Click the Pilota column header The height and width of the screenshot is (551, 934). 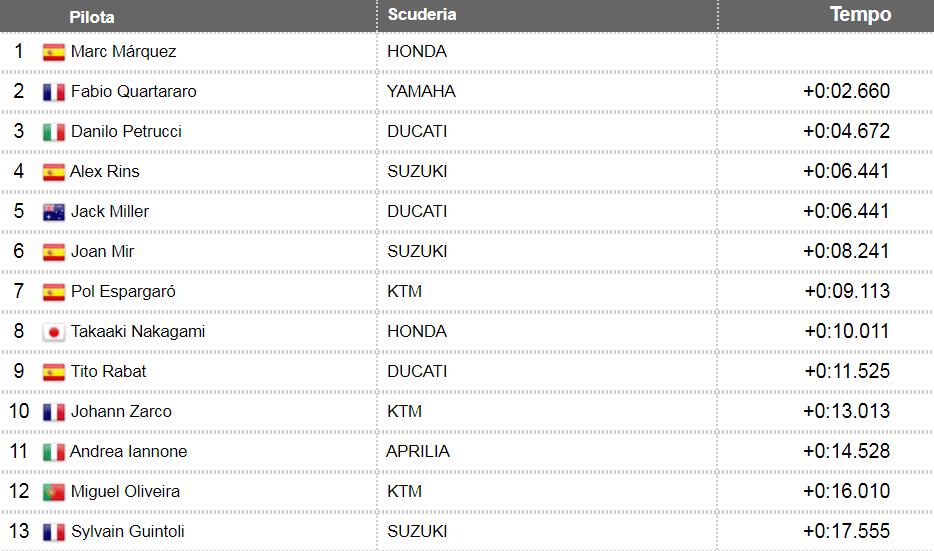92,17
